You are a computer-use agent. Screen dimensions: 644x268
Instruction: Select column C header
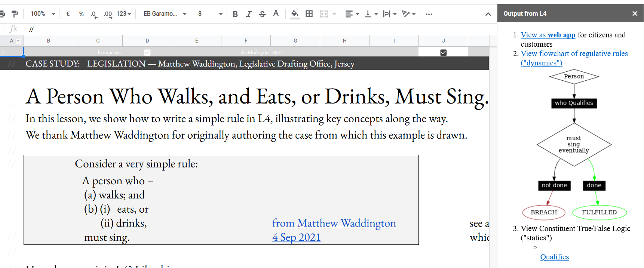pyautogui.click(x=98, y=41)
